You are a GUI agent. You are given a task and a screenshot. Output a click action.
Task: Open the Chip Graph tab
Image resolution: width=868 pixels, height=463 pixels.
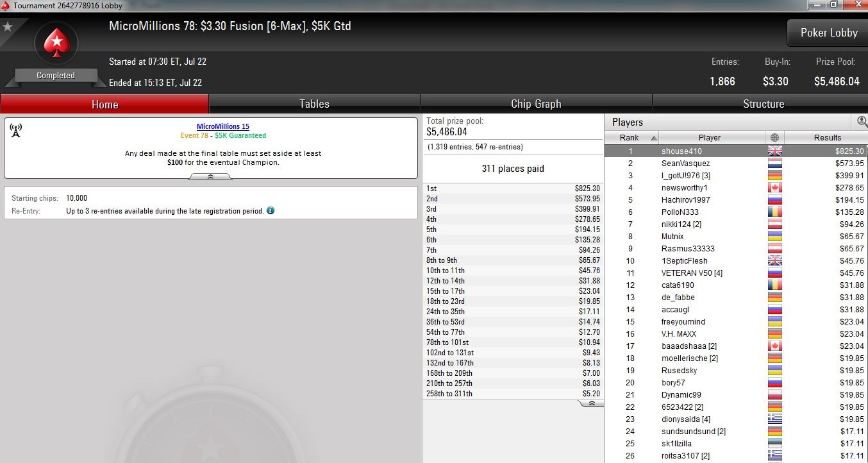coord(536,104)
